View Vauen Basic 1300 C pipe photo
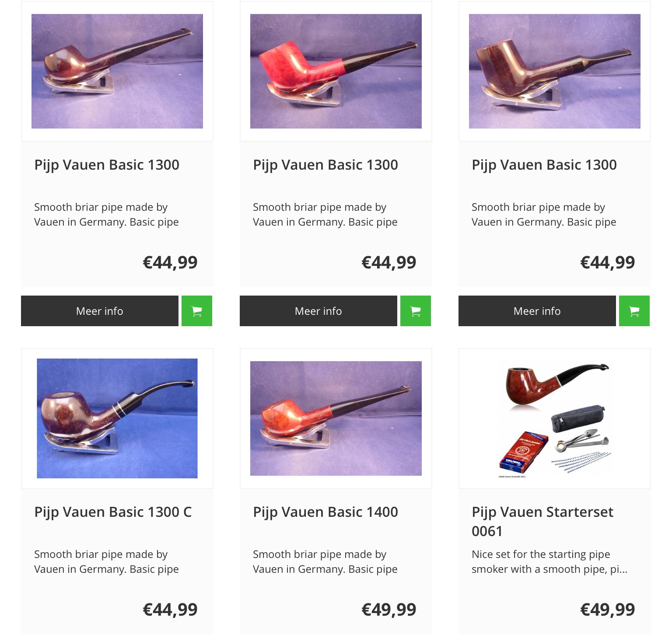672x641 pixels. [117, 418]
